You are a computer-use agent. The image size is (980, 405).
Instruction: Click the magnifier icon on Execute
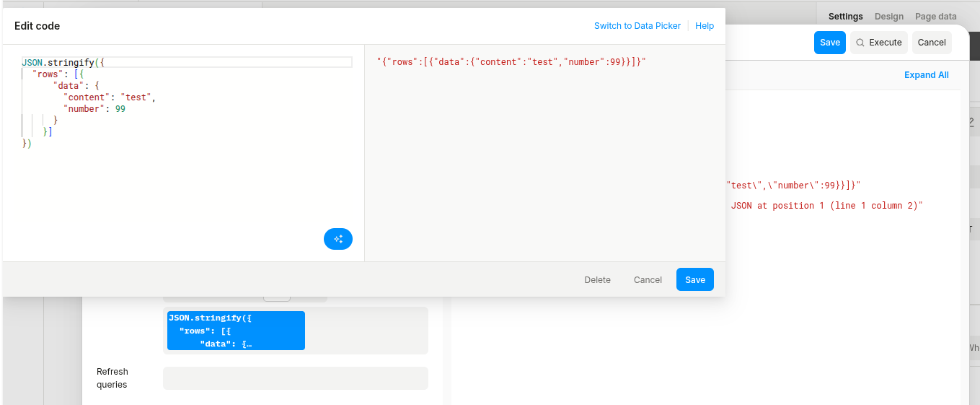860,43
